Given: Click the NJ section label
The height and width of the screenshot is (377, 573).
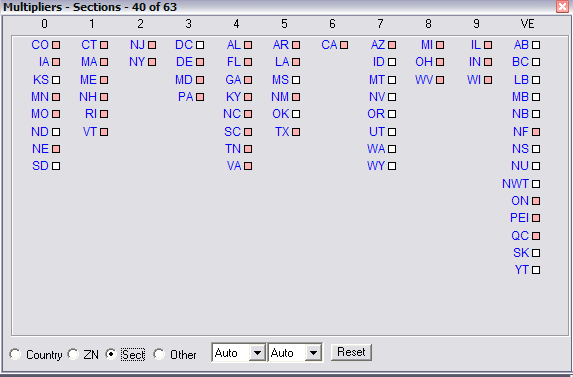Looking at the screenshot, I should 137,45.
